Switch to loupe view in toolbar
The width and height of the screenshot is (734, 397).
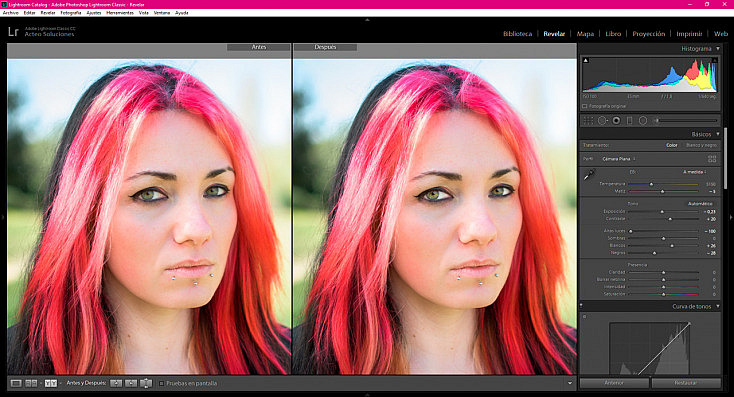pos(16,383)
